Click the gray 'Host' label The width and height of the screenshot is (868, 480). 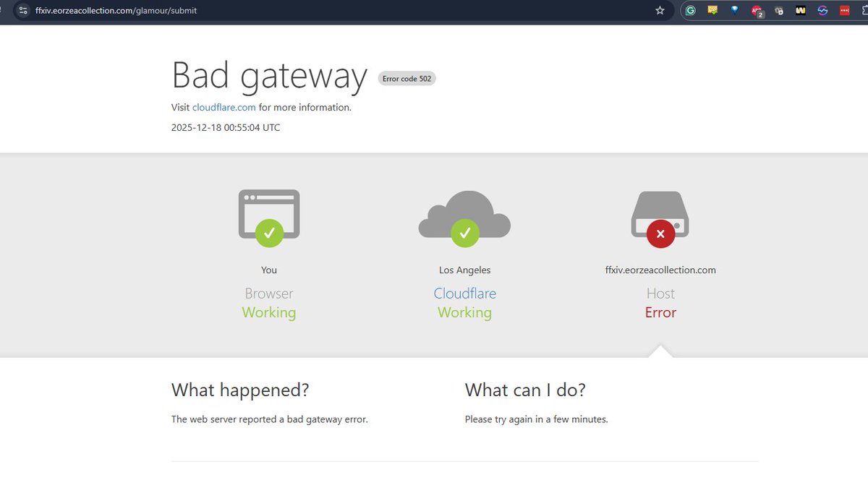660,293
